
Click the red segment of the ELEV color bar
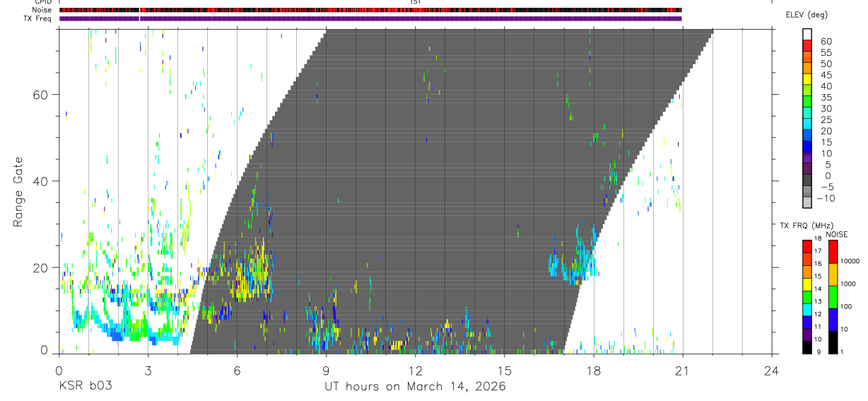pyautogui.click(x=807, y=46)
